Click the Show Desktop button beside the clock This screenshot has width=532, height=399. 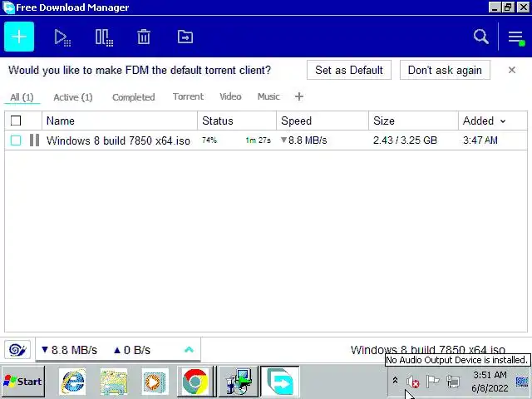[522, 382]
